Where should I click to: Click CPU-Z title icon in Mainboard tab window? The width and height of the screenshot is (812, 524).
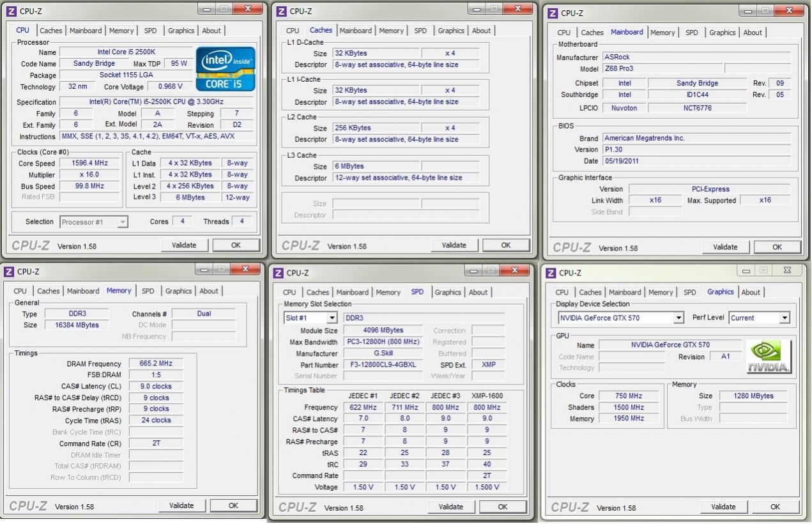pyautogui.click(x=553, y=13)
